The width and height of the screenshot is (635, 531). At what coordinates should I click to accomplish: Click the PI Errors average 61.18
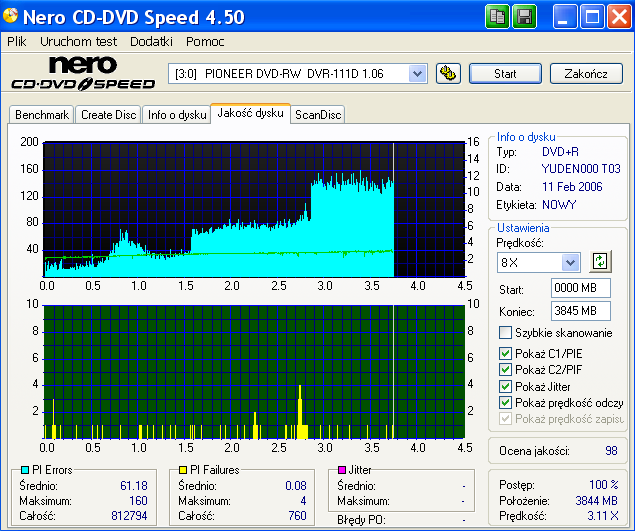[x=134, y=485]
